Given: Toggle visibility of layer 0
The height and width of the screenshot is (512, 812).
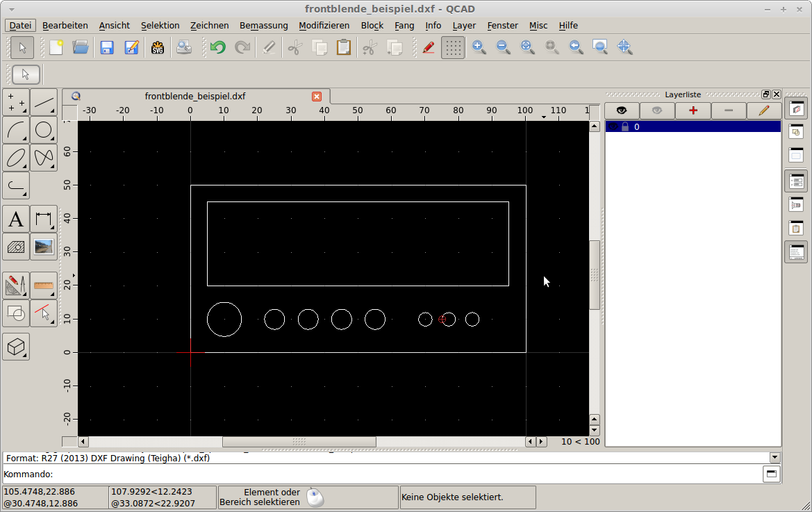Looking at the screenshot, I should point(613,127).
